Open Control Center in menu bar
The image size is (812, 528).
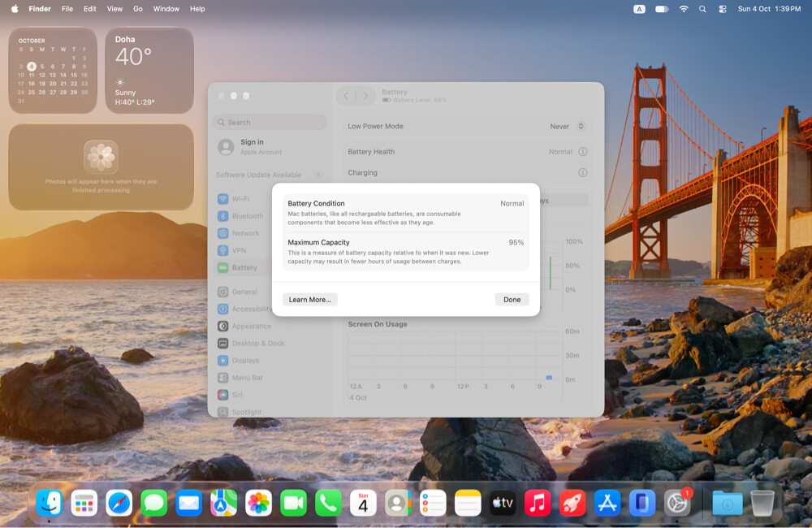723,9
